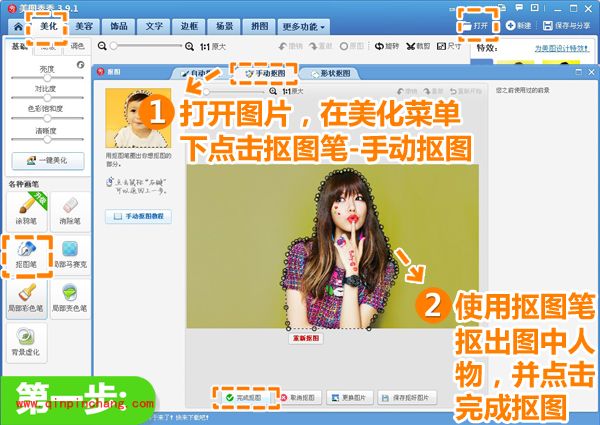Viewport: 600px width, 425px height.
Task: Click the baby sample thumbnail
Action: tap(138, 118)
